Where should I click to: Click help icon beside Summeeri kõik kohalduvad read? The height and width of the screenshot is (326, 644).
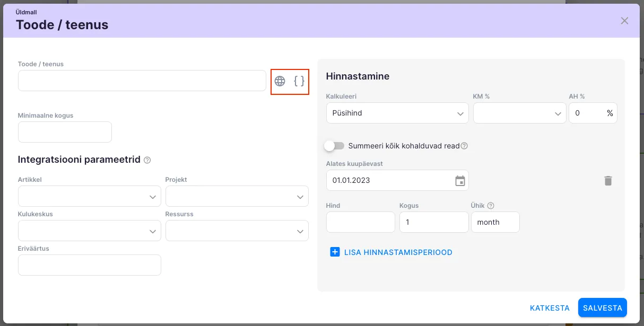click(464, 146)
